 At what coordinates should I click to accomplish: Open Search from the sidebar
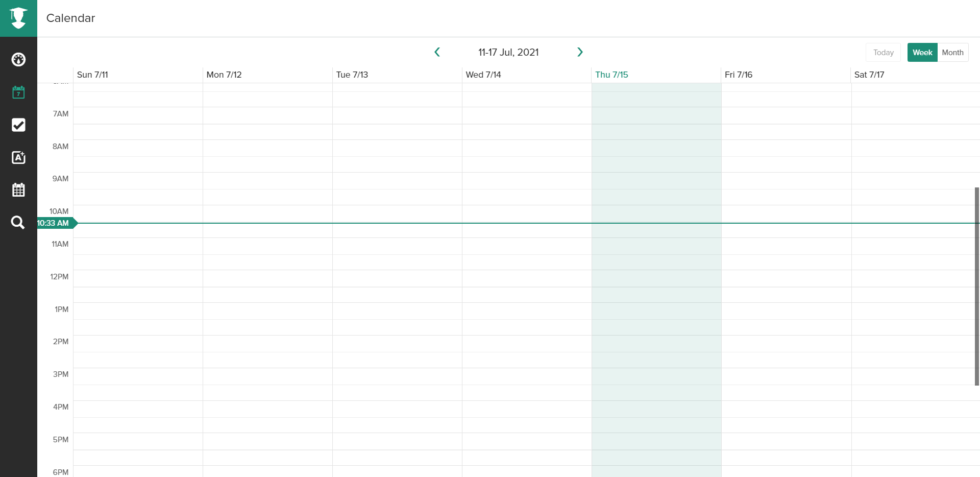pyautogui.click(x=18, y=222)
